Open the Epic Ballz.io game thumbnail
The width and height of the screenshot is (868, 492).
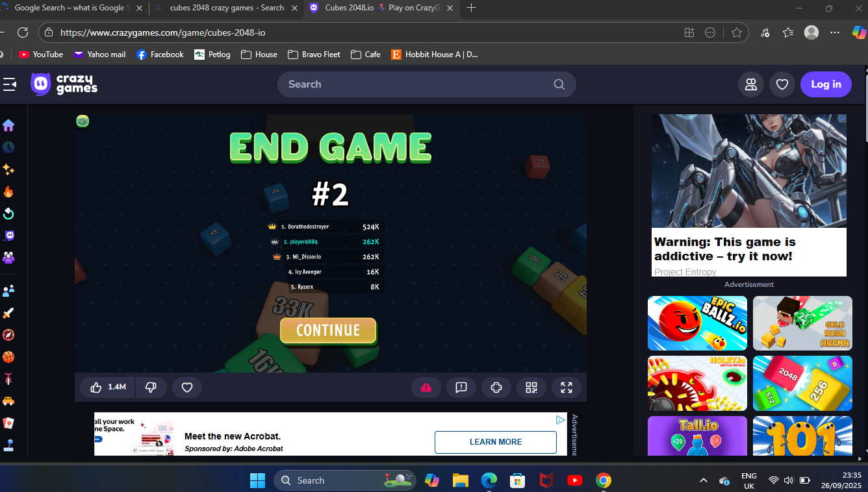coord(697,323)
